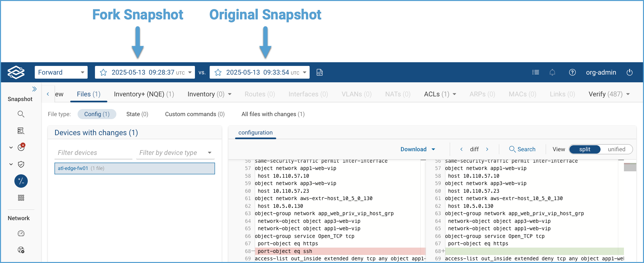This screenshot has width=644, height=263.
Task: Click the Filter devices input
Action: [x=93, y=153]
